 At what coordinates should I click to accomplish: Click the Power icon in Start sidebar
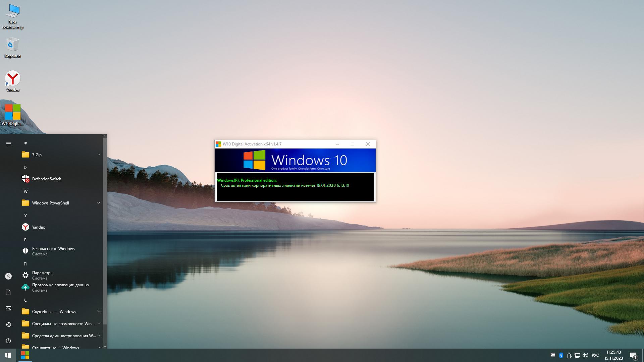8,341
